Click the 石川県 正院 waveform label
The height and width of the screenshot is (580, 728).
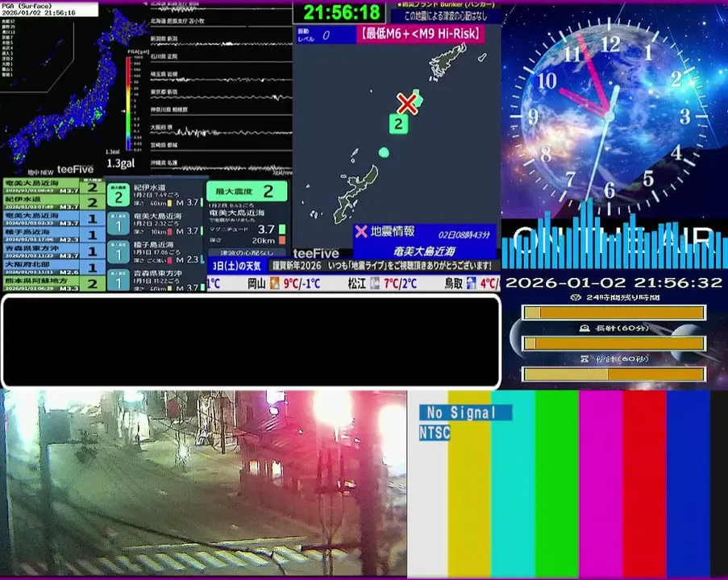(164, 56)
